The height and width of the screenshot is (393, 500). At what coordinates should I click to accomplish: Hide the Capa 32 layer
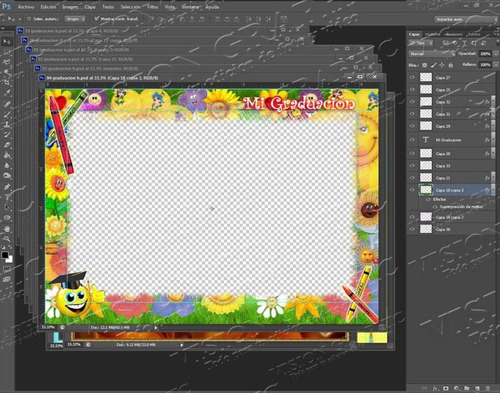click(412, 102)
